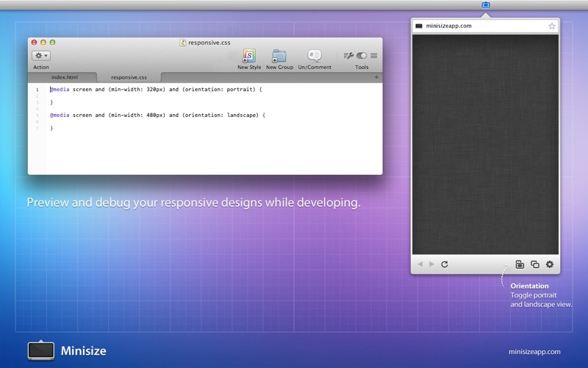Bookmark minisizeapp.com with the star
This screenshot has width=588, height=368.
coord(551,26)
